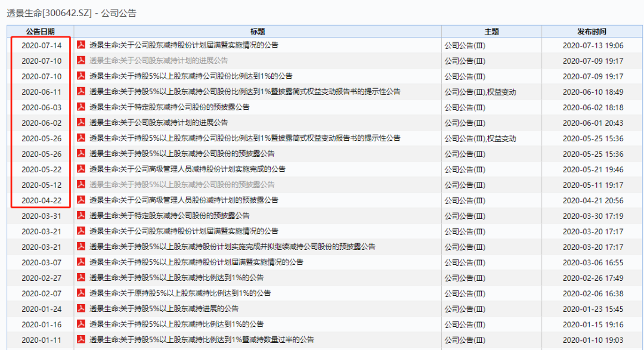Click the 标题 column header
The width and height of the screenshot is (644, 350).
click(x=258, y=32)
